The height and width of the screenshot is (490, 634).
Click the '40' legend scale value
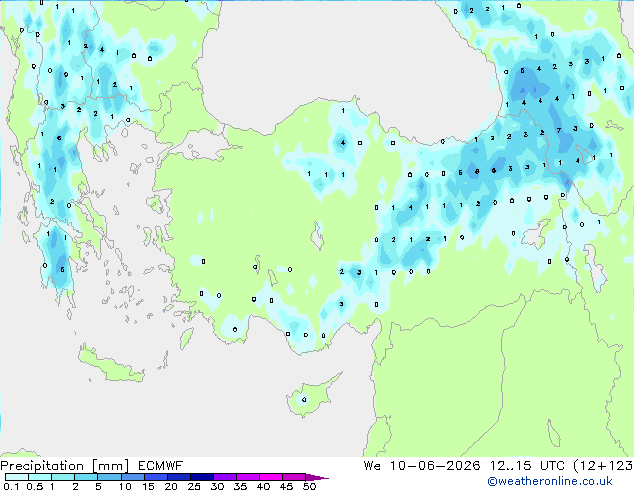point(263,486)
